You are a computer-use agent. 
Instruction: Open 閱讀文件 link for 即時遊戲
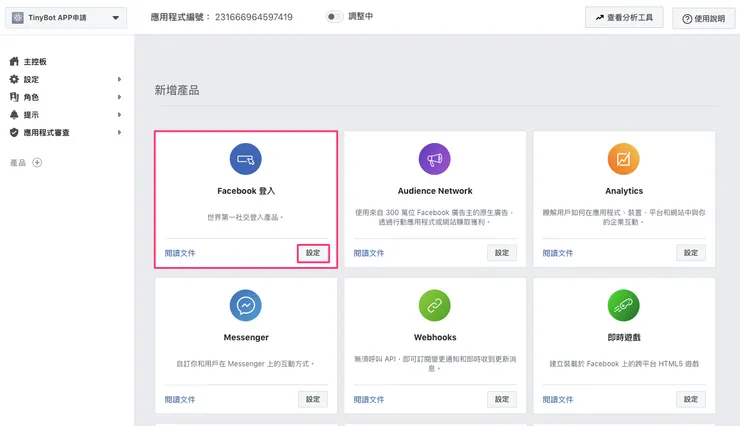[x=558, y=400]
